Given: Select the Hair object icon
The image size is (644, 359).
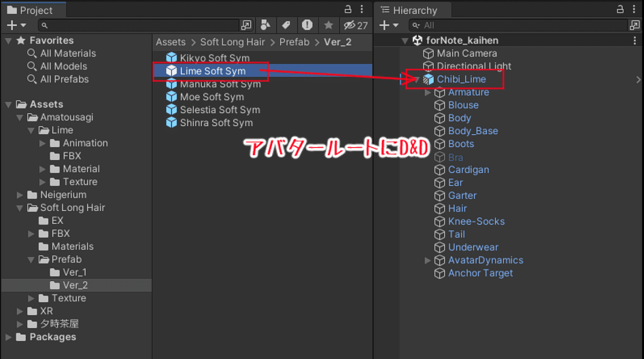Looking at the screenshot, I should click(440, 209).
